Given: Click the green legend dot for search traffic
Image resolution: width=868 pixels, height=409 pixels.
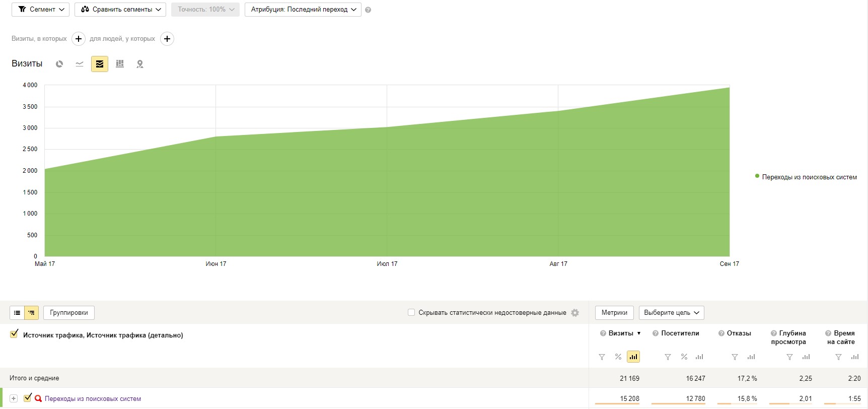Looking at the screenshot, I should 757,176.
